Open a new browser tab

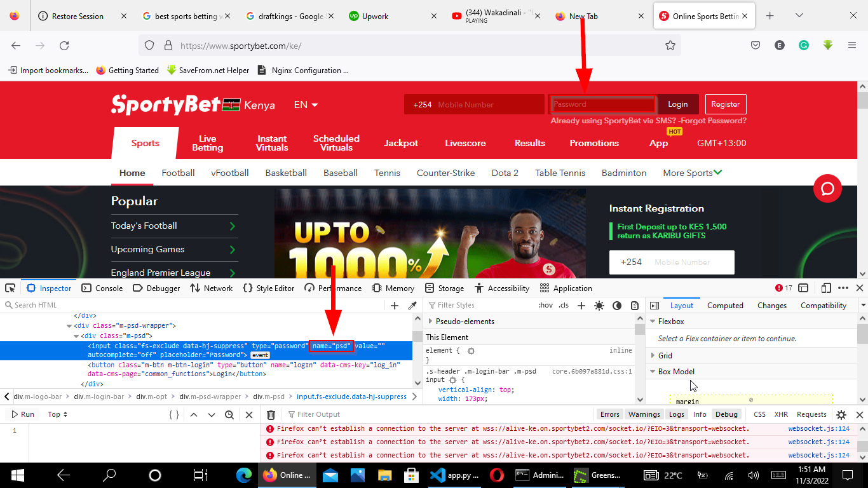point(770,16)
